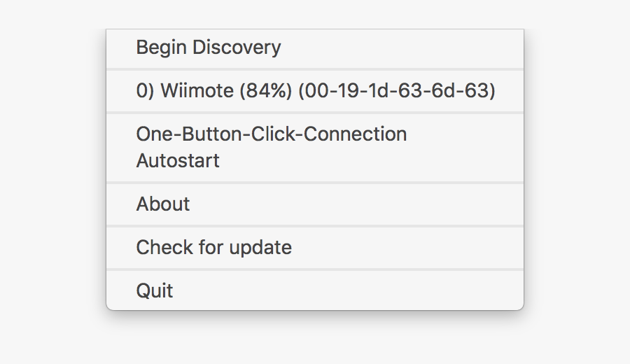Start scanning via Begin Discovery
Viewport: 630px width, 364px height.
point(209,48)
